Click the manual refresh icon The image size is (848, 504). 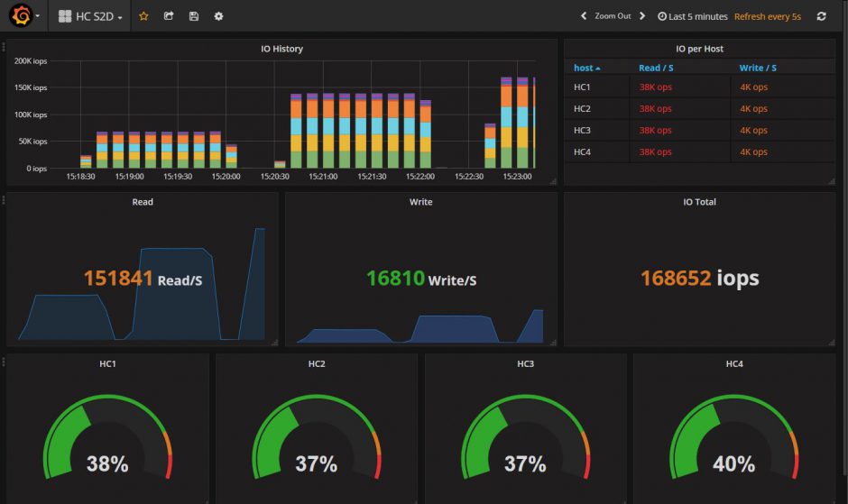click(821, 16)
